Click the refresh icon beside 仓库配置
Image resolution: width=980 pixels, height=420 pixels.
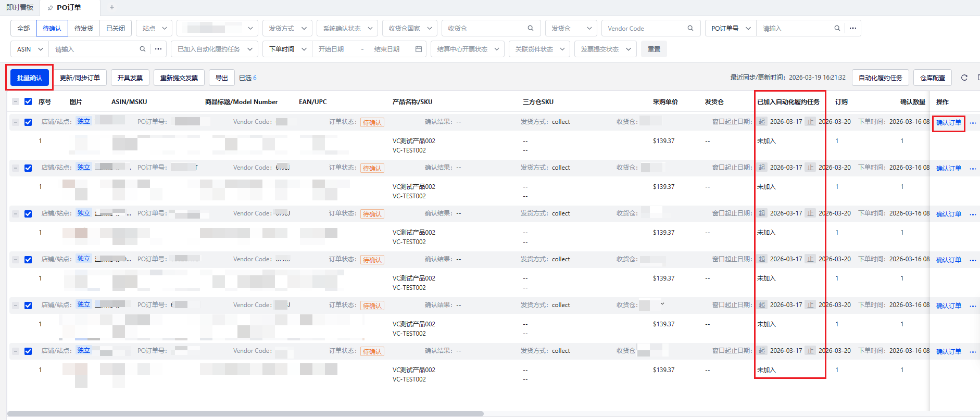pos(964,78)
